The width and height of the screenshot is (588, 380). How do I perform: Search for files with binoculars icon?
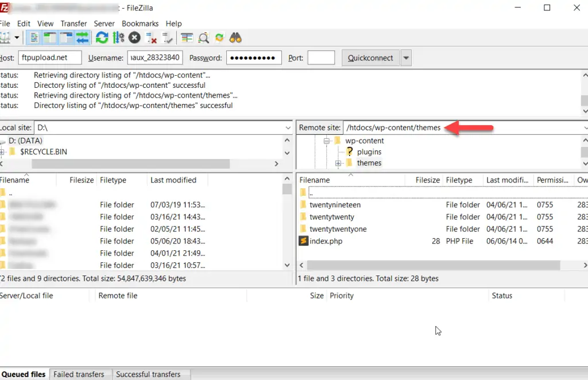235,37
